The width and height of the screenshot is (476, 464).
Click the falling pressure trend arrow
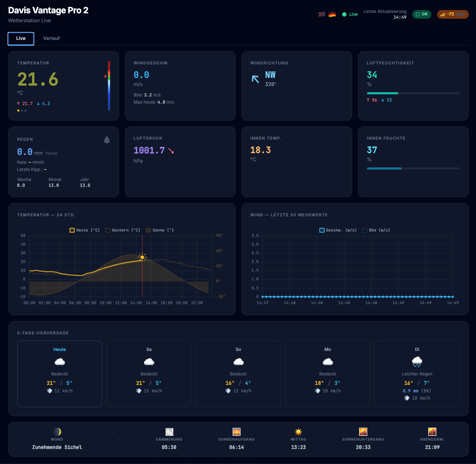171,151
